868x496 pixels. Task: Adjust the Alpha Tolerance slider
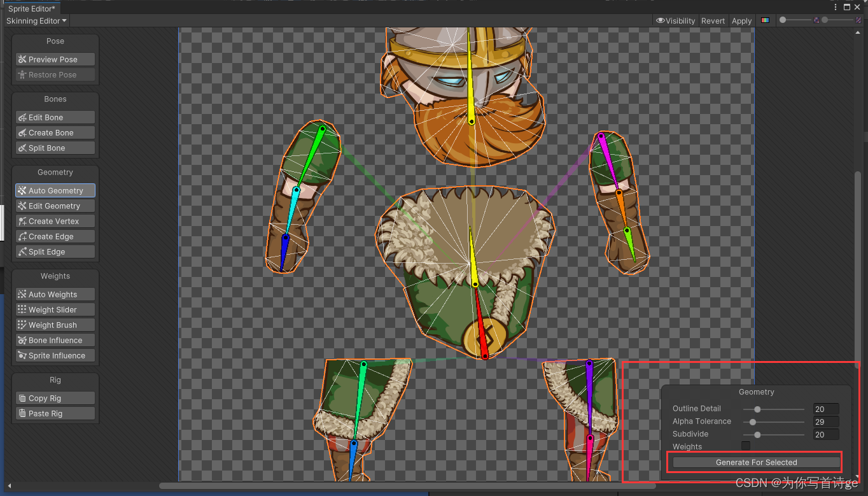774,422
